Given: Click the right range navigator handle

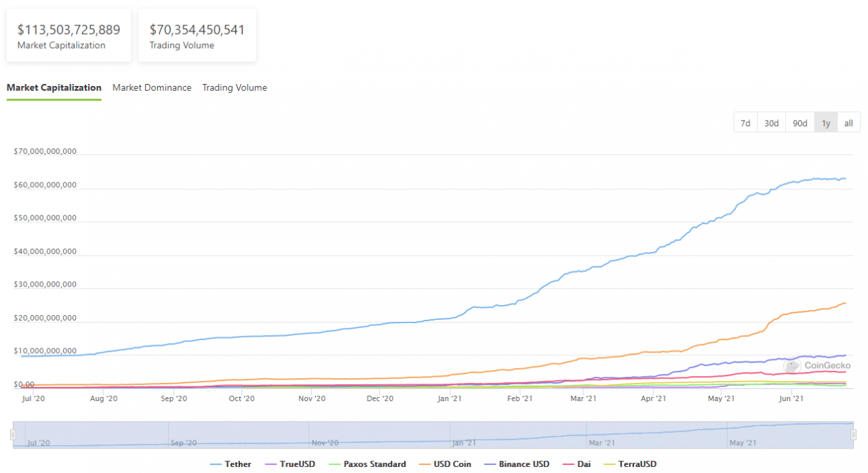Looking at the screenshot, I should 854,434.
